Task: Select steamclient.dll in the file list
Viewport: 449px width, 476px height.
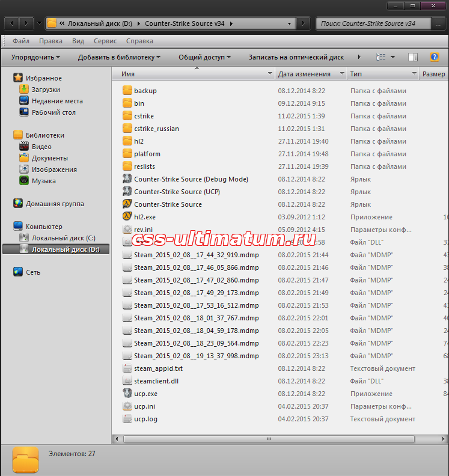Action: point(156,381)
